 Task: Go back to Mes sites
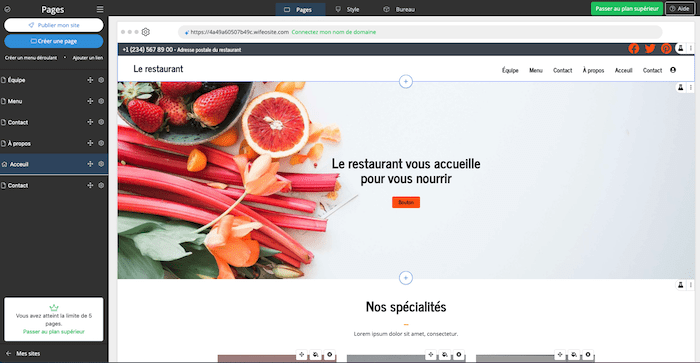(x=23, y=353)
